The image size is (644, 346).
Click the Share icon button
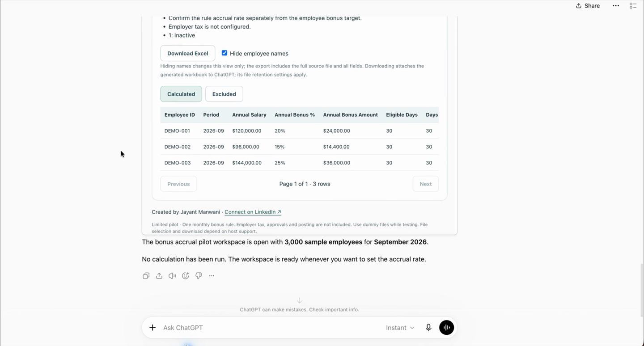point(588,6)
